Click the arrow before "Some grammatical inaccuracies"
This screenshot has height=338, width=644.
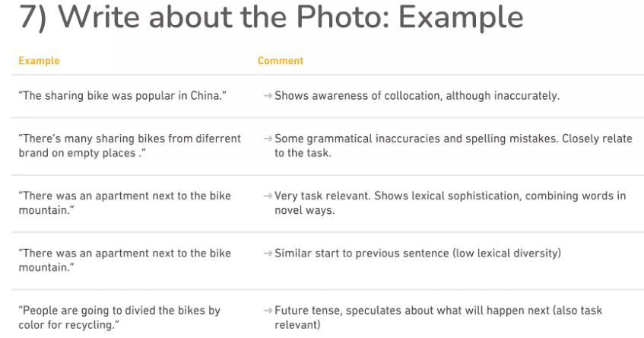[x=268, y=139]
